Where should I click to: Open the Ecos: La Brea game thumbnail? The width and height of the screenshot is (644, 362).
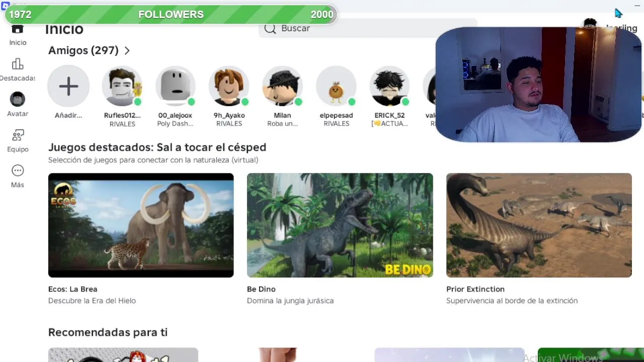coord(141,225)
